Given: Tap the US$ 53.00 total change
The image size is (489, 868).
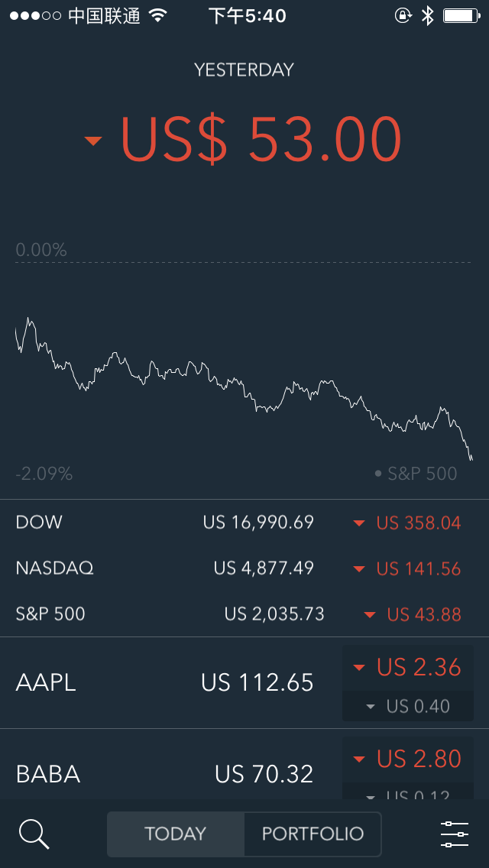Looking at the screenshot, I should 261,139.
